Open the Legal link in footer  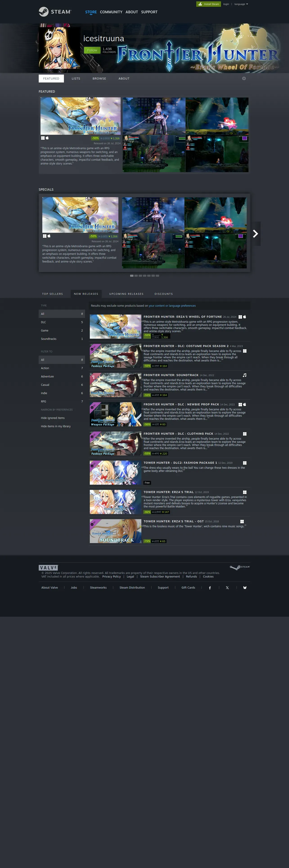(130, 577)
